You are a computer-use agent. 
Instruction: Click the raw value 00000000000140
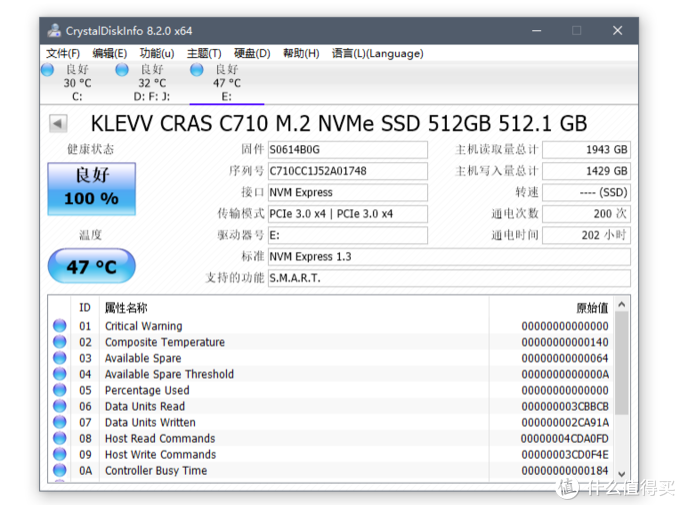coord(565,342)
